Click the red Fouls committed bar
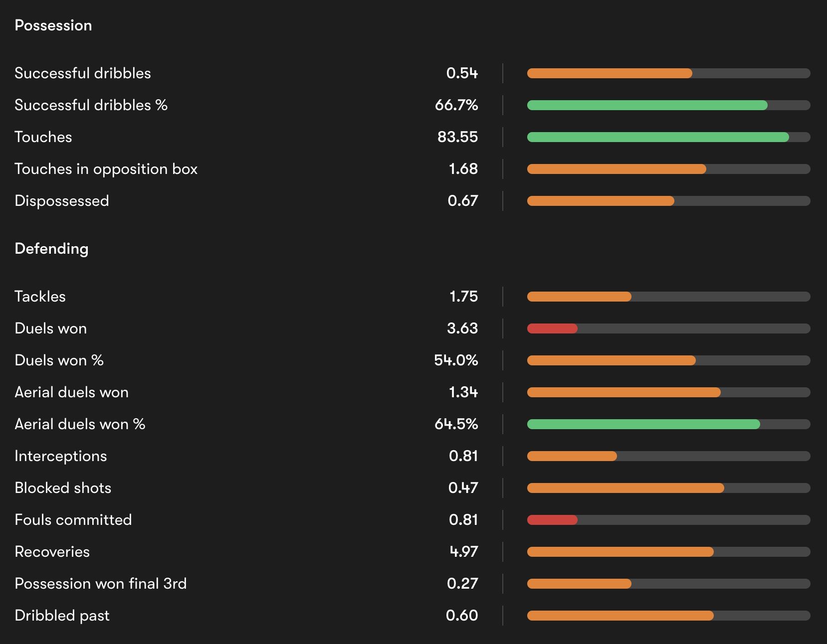This screenshot has width=827, height=644. click(x=552, y=520)
